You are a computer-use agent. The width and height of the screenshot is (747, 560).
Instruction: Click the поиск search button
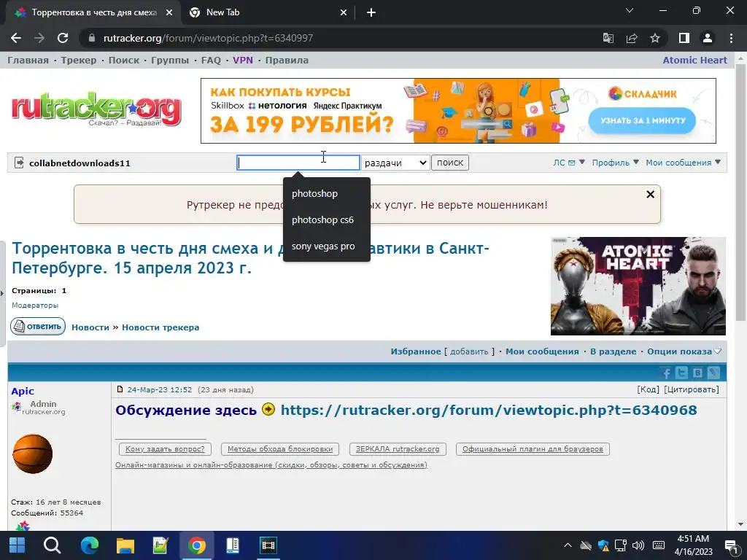pyautogui.click(x=450, y=163)
